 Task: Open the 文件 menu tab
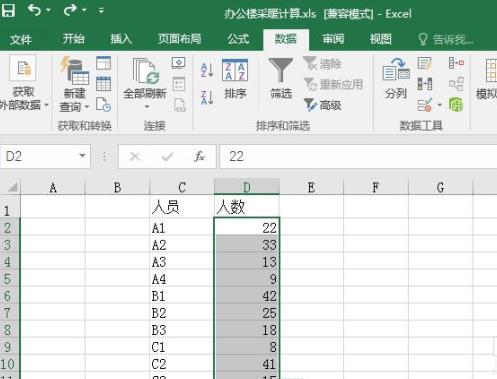(21, 39)
